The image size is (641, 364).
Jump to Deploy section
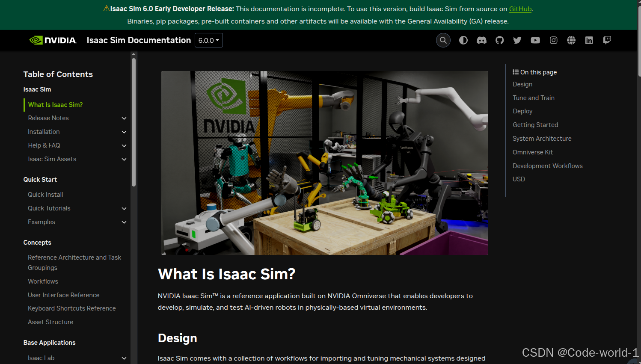pyautogui.click(x=522, y=111)
